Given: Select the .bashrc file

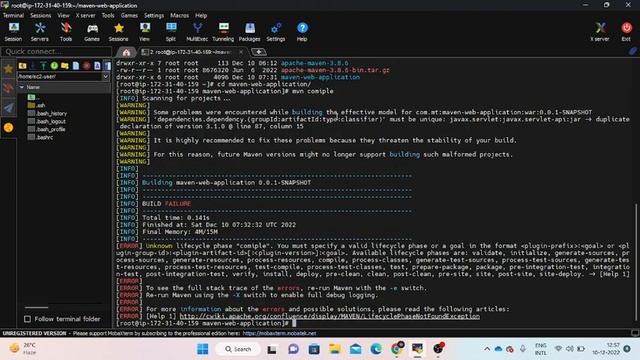Looking at the screenshot, I should 40,137.
